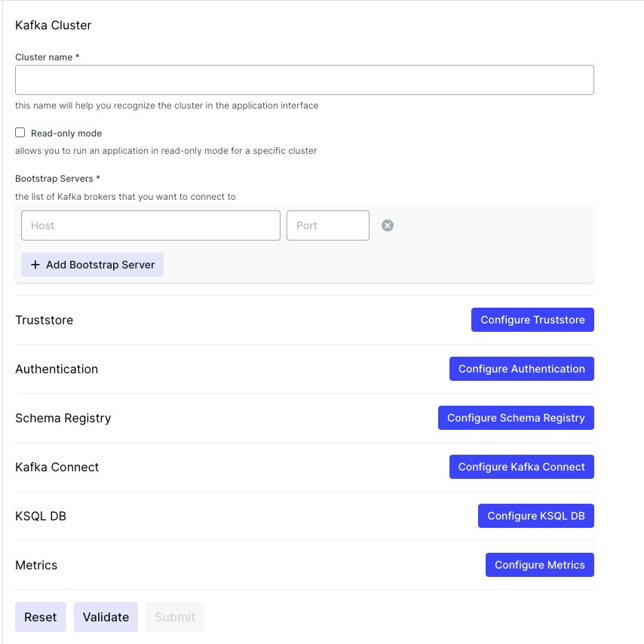Click the Host input field
Screen dimensions: 644x644
click(x=151, y=225)
